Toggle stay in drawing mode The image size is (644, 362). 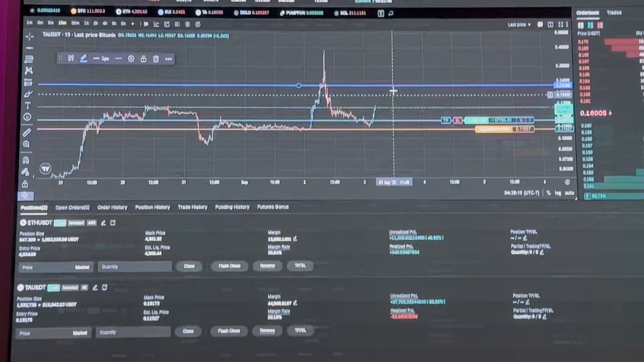[25, 172]
